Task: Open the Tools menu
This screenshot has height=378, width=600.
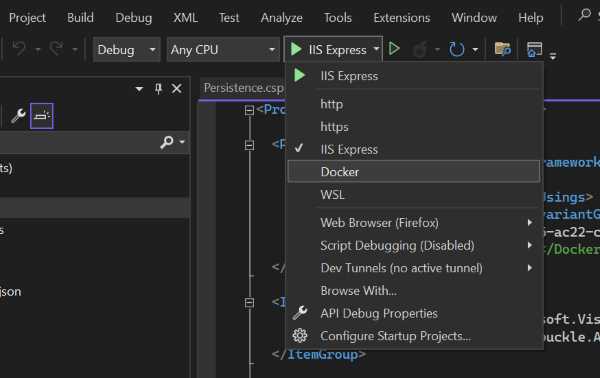Action: pyautogui.click(x=338, y=18)
